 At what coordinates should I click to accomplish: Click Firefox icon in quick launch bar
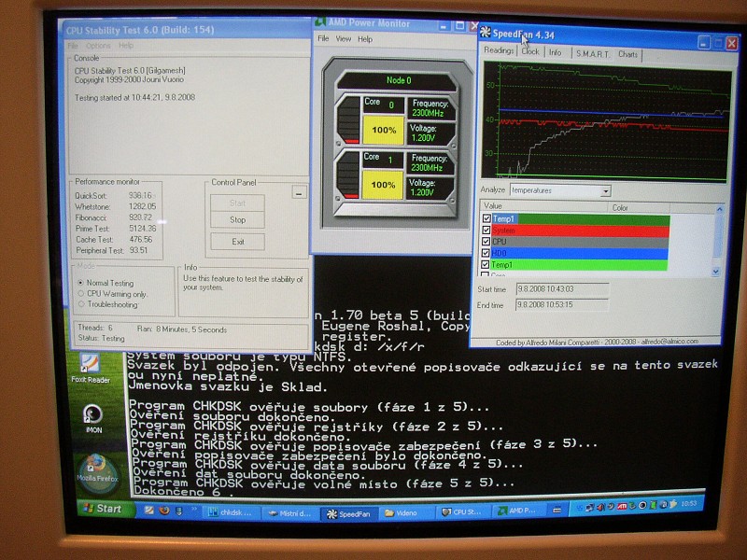pyautogui.click(x=164, y=511)
